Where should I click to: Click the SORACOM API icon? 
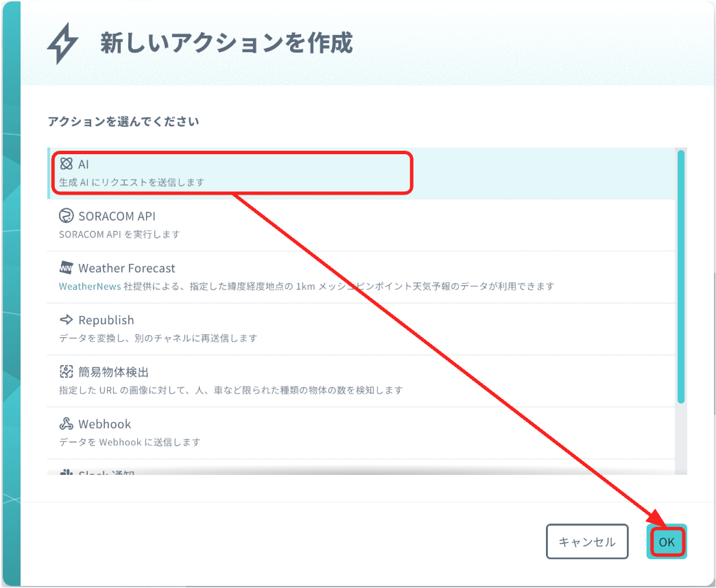pos(66,216)
